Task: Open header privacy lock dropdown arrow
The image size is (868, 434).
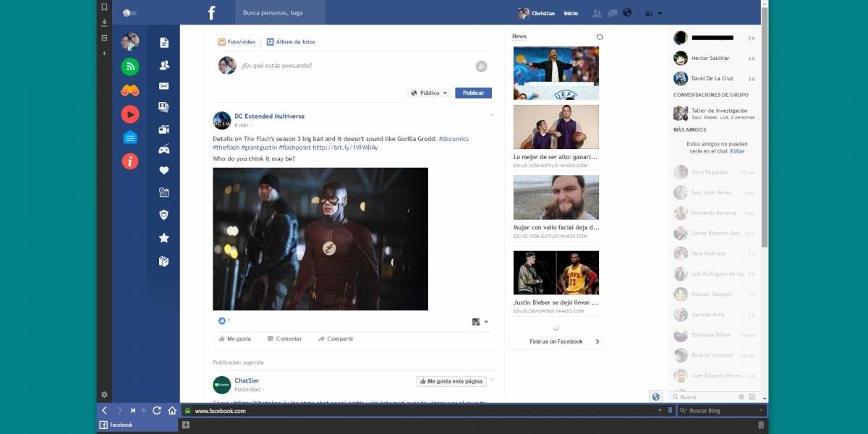Action: 660,13
